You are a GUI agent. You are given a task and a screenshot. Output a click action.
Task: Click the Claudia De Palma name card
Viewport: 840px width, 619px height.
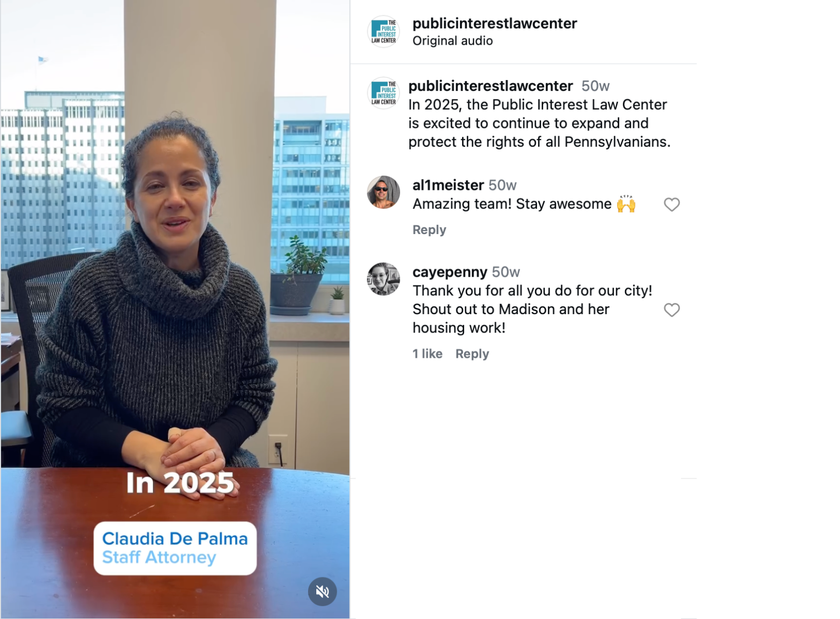(175, 548)
